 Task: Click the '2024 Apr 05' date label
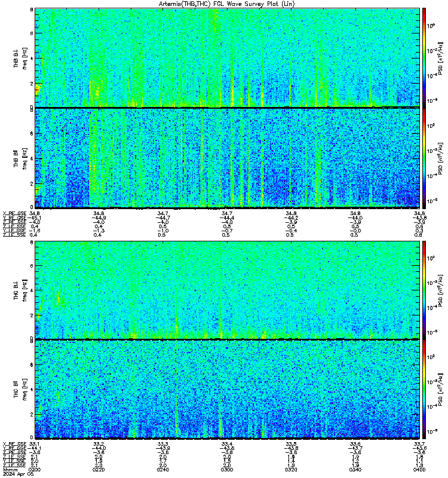[19, 474]
